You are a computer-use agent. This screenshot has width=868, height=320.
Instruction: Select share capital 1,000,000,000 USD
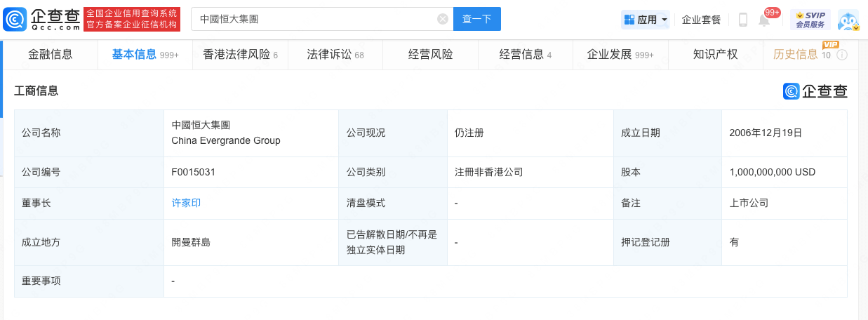point(773,172)
